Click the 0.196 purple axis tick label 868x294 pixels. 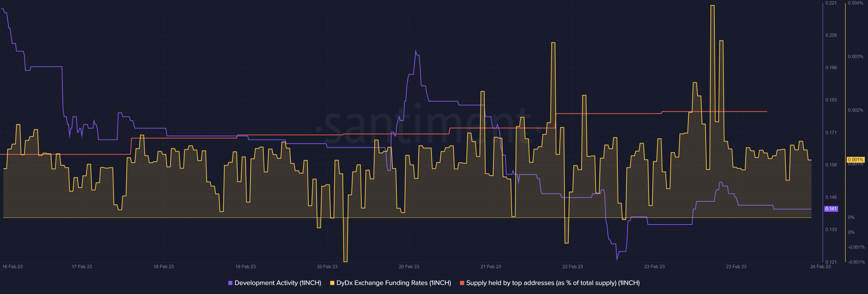(831, 68)
